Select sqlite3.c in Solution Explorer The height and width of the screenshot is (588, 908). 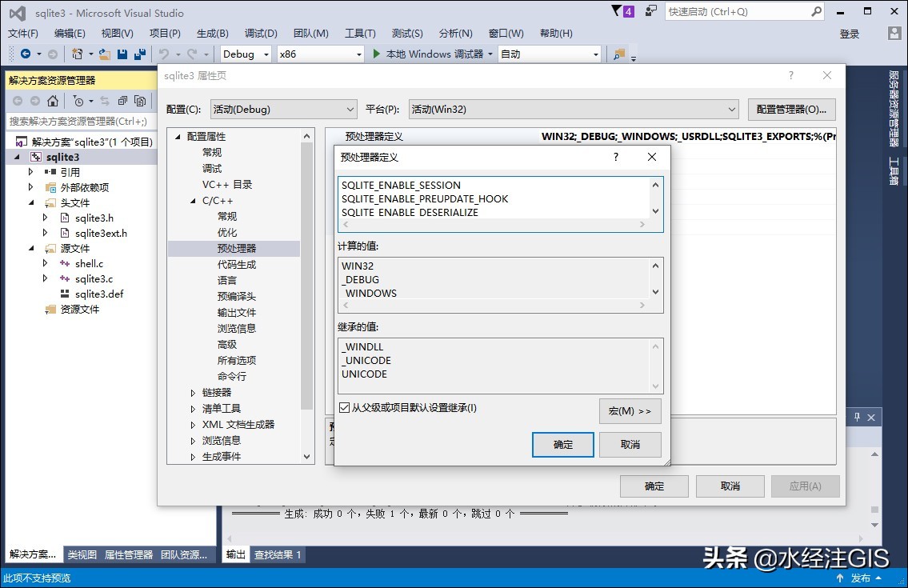point(94,278)
